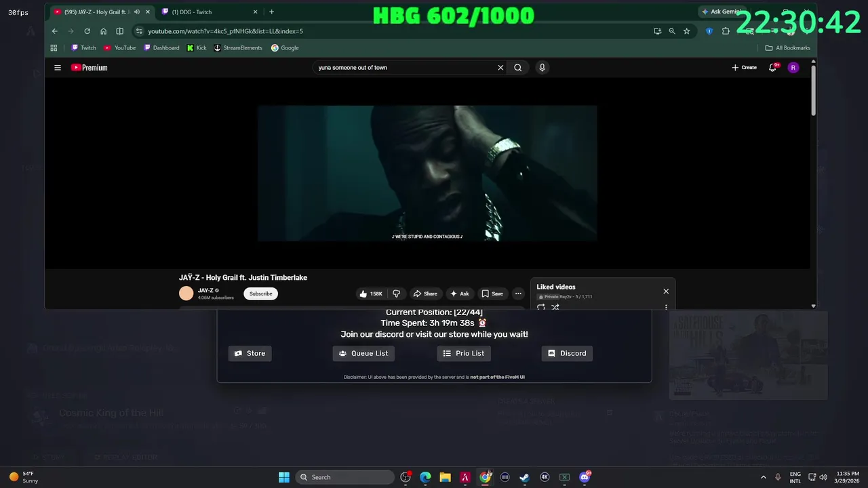Reload the YouTube page
868x488 pixels.
coord(87,31)
